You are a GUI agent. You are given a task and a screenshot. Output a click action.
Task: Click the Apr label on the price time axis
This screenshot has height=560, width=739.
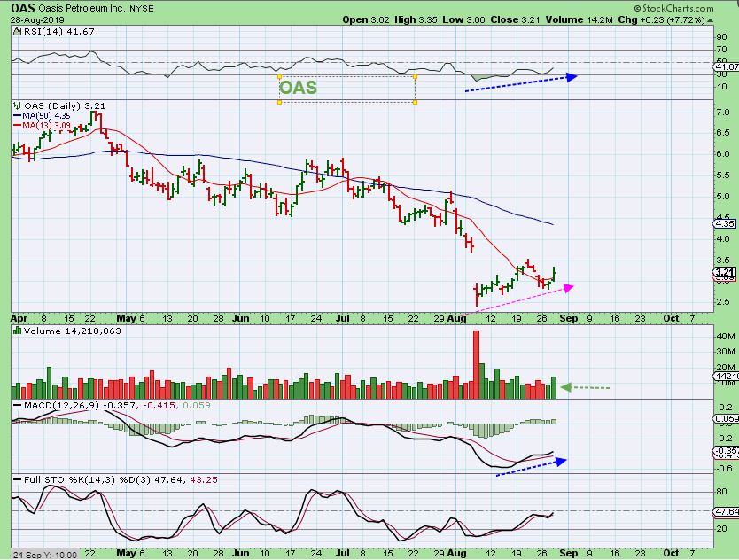pos(19,318)
